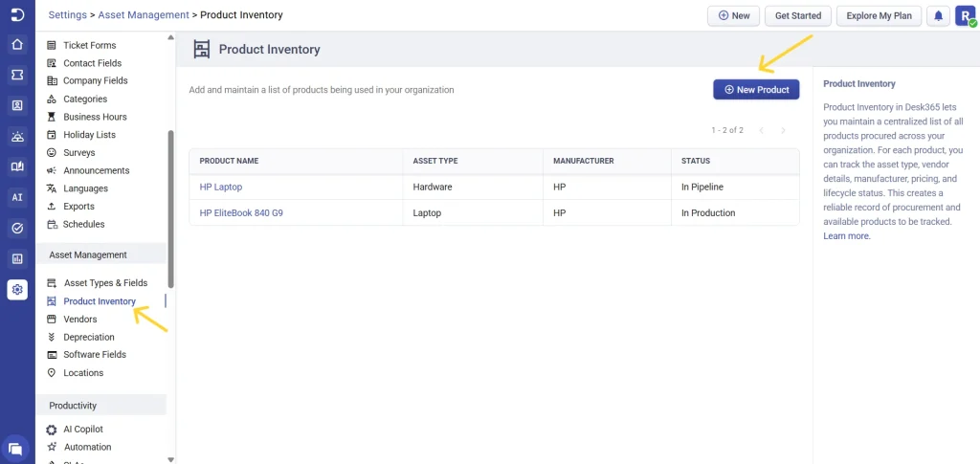Click the sidebar scrollbar thumb
This screenshot has width=980, height=464.
170,209
